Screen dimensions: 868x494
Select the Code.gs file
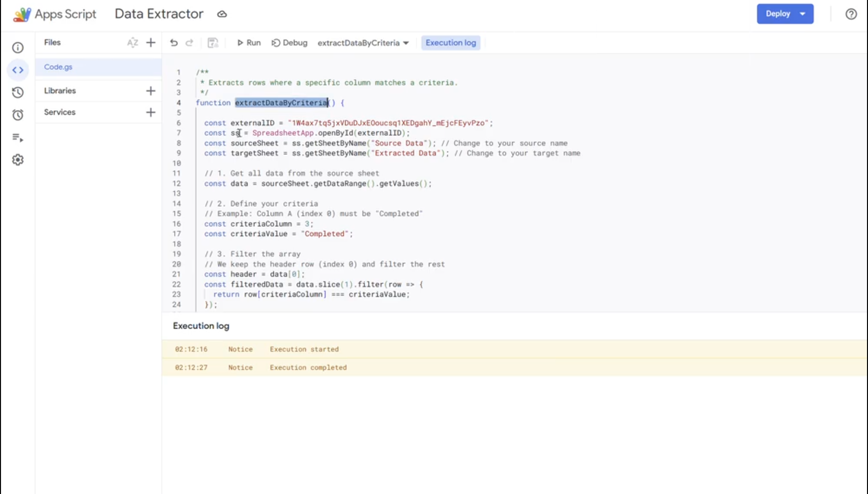coord(58,67)
